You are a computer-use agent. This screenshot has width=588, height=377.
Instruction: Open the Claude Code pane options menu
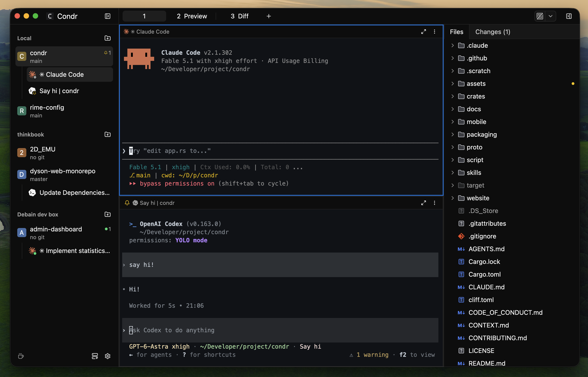click(434, 32)
